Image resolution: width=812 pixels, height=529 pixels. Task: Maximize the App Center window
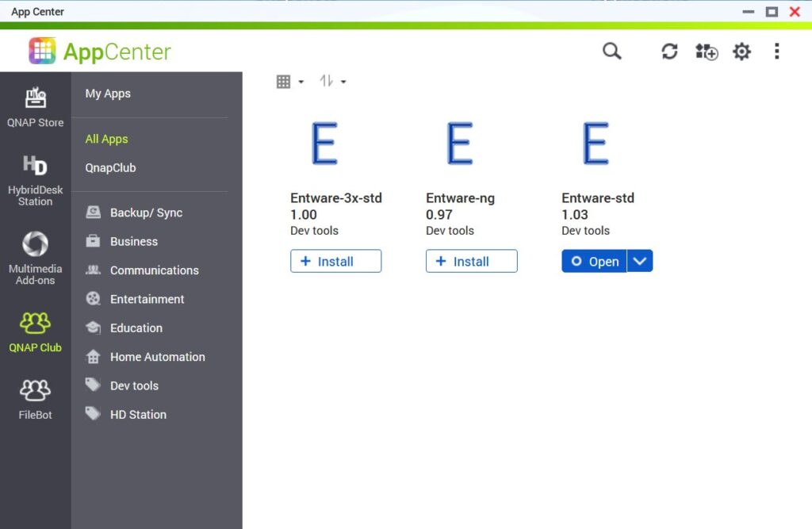pyautogui.click(x=772, y=11)
